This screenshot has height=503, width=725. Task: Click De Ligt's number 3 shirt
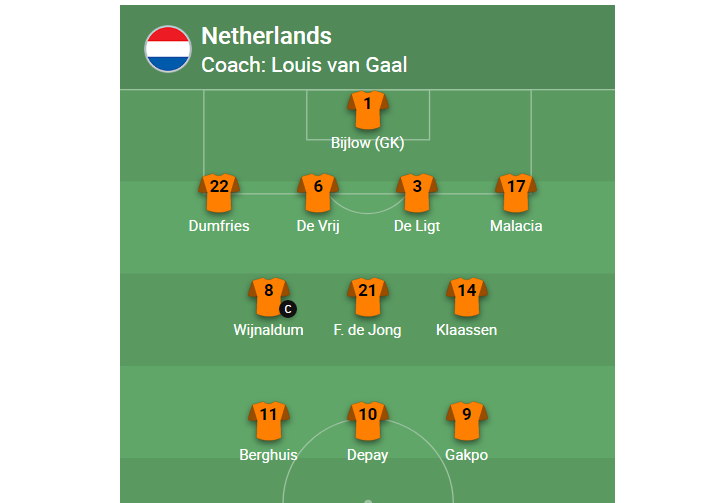417,193
